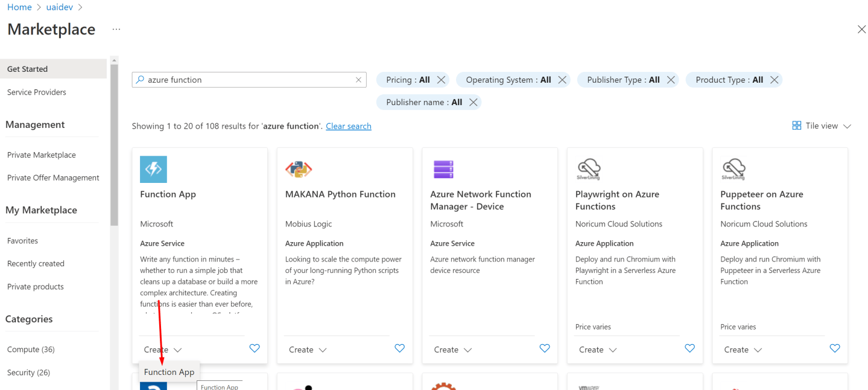Open Private products
This screenshot has width=868, height=390.
36,287
